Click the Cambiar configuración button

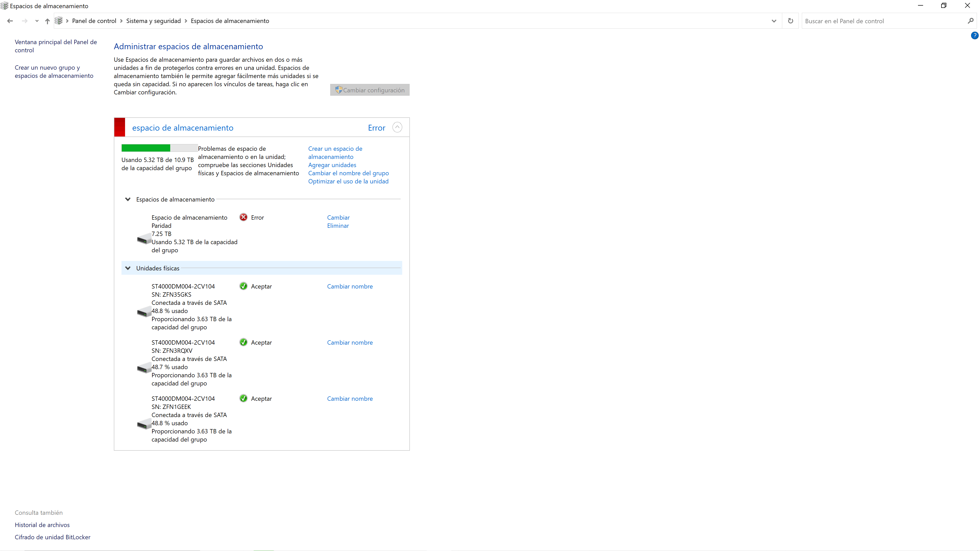(x=370, y=90)
